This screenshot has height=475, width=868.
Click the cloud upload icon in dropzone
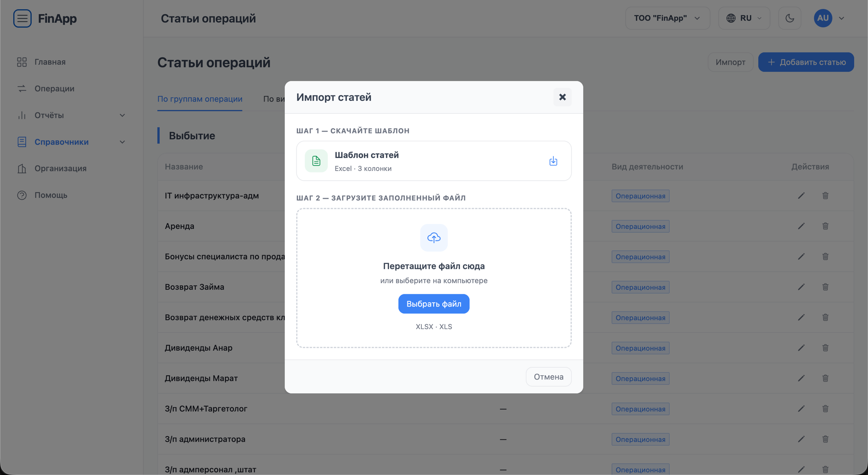pyautogui.click(x=434, y=237)
